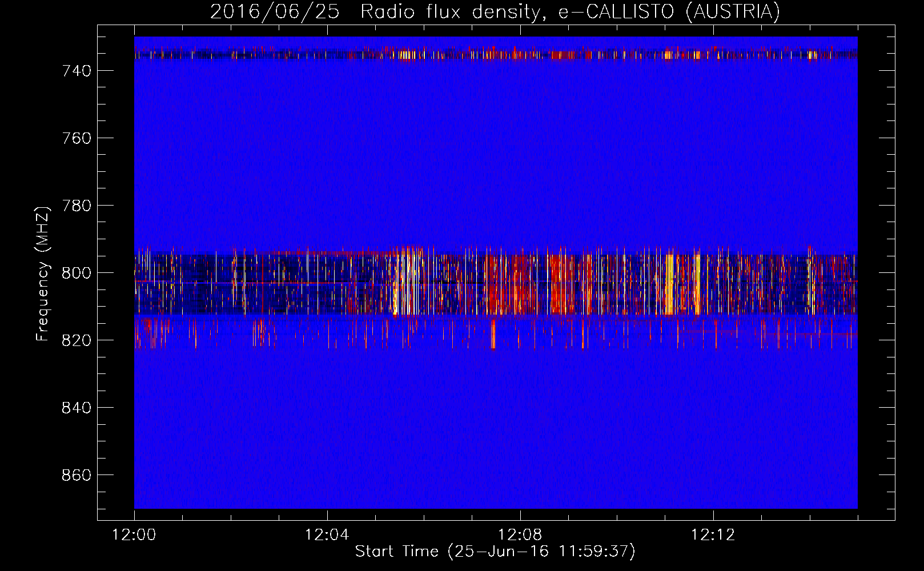Click the 12:08 time tick label

[x=520, y=535]
